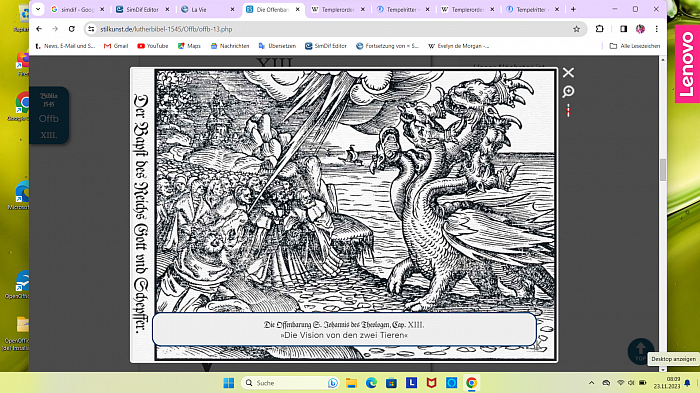The width and height of the screenshot is (700, 393).
Task: Click the page vertical scrollbar thumb
Action: (x=663, y=170)
